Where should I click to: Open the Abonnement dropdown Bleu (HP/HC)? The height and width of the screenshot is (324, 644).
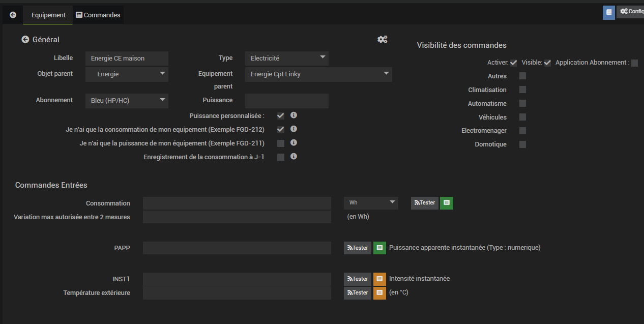pyautogui.click(x=127, y=101)
